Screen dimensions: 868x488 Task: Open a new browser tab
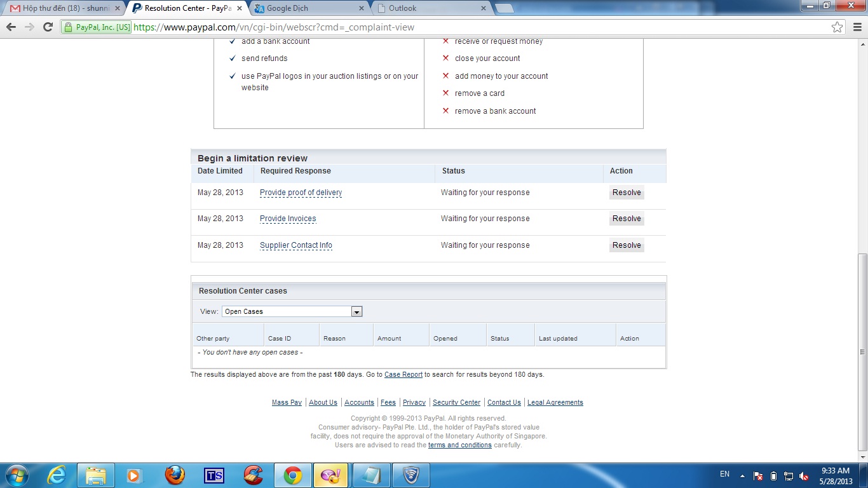point(504,8)
